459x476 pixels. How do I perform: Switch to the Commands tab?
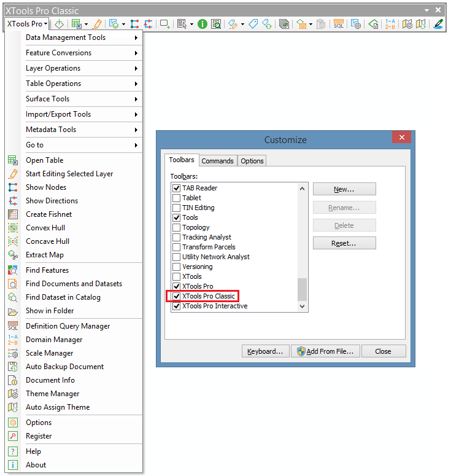217,161
